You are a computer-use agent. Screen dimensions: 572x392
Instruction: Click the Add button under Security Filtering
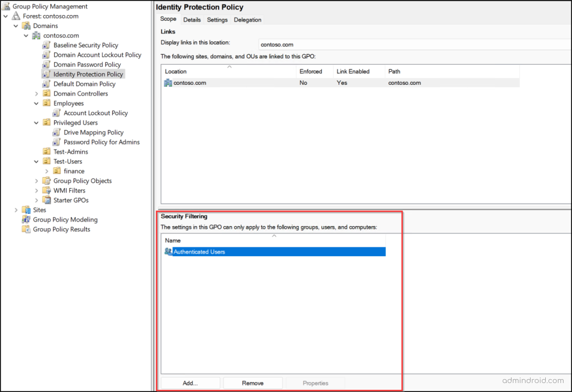(x=190, y=383)
